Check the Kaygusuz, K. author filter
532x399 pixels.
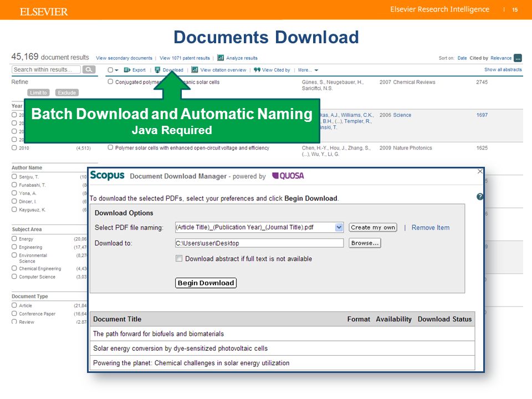click(14, 209)
